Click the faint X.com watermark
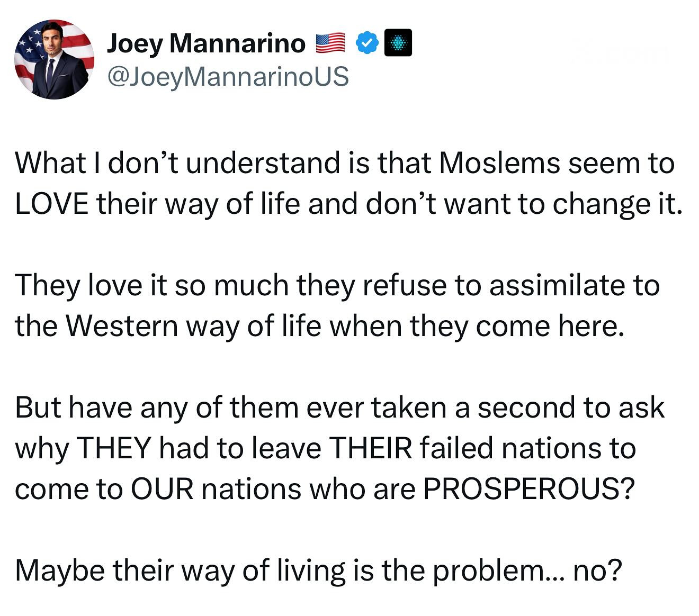The height and width of the screenshot is (616, 699). tap(620, 52)
